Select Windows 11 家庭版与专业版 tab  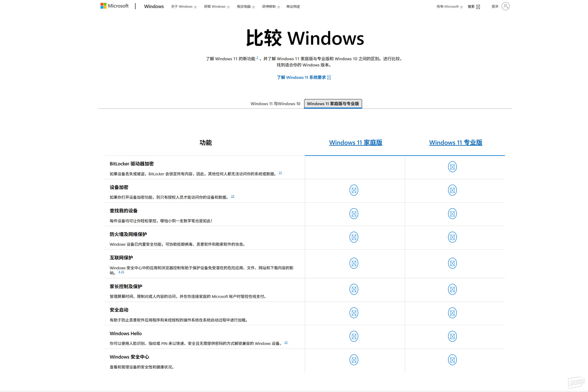[x=333, y=104]
